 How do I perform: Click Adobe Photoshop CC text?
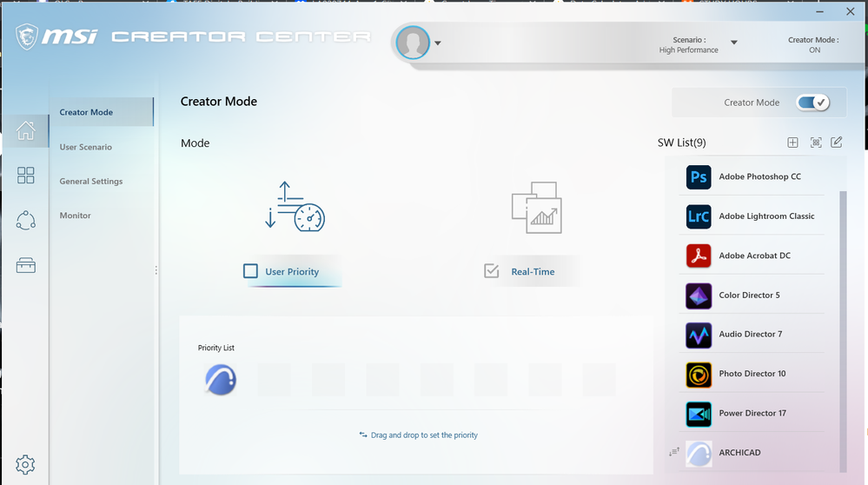[x=759, y=176]
